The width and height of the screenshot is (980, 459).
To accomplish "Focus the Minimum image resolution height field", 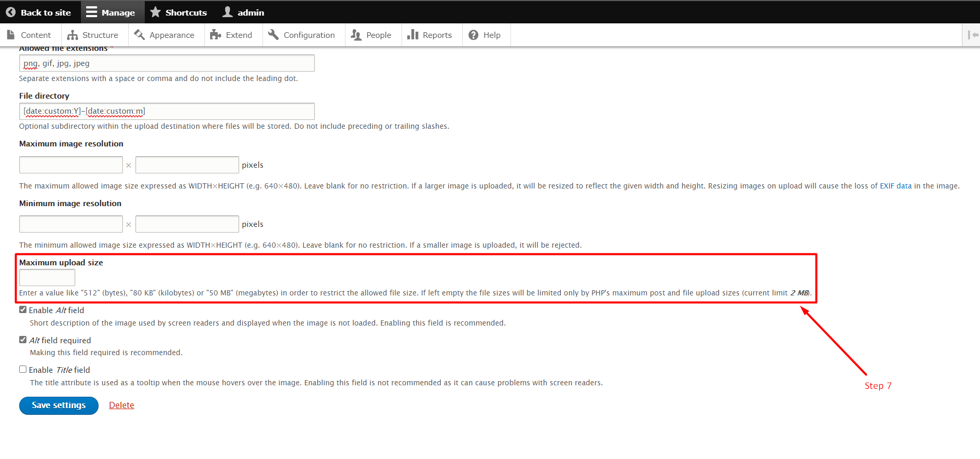I will coord(187,224).
